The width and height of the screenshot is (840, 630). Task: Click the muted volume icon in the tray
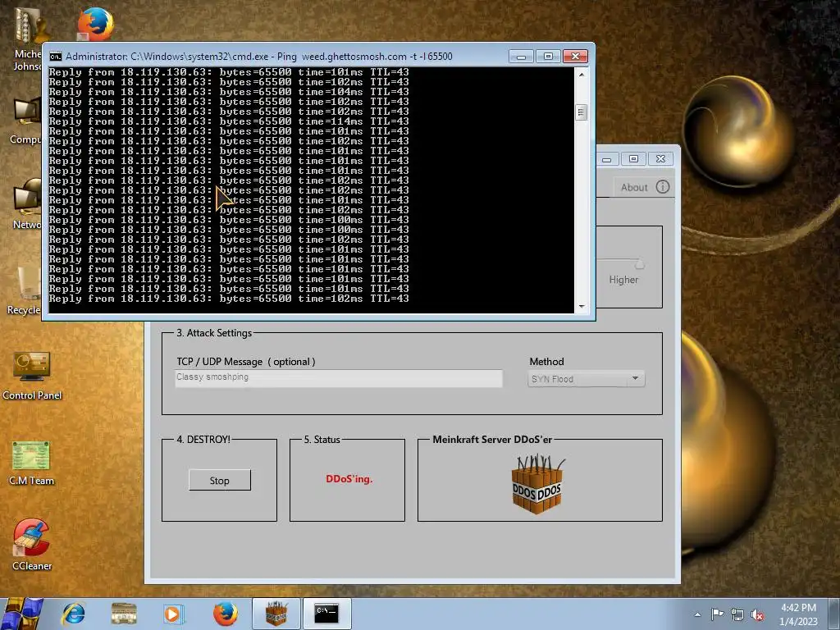[757, 615]
